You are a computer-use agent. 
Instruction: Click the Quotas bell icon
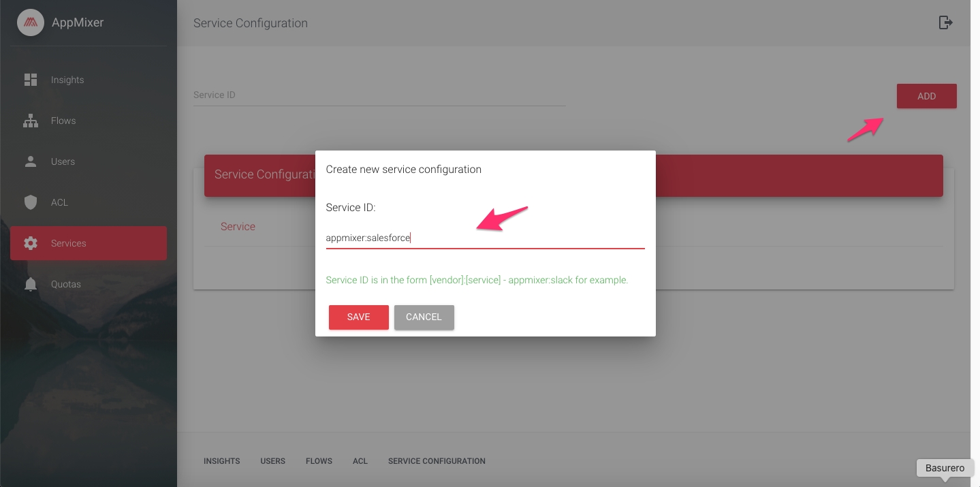point(31,284)
